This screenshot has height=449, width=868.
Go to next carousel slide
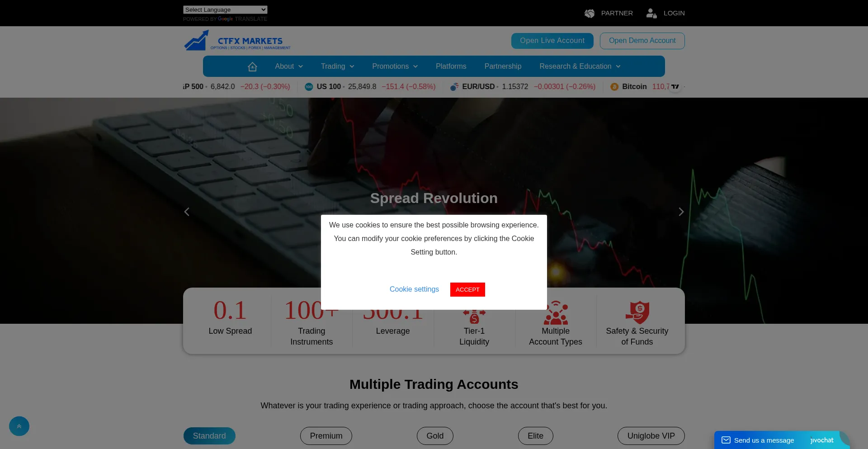(681, 212)
